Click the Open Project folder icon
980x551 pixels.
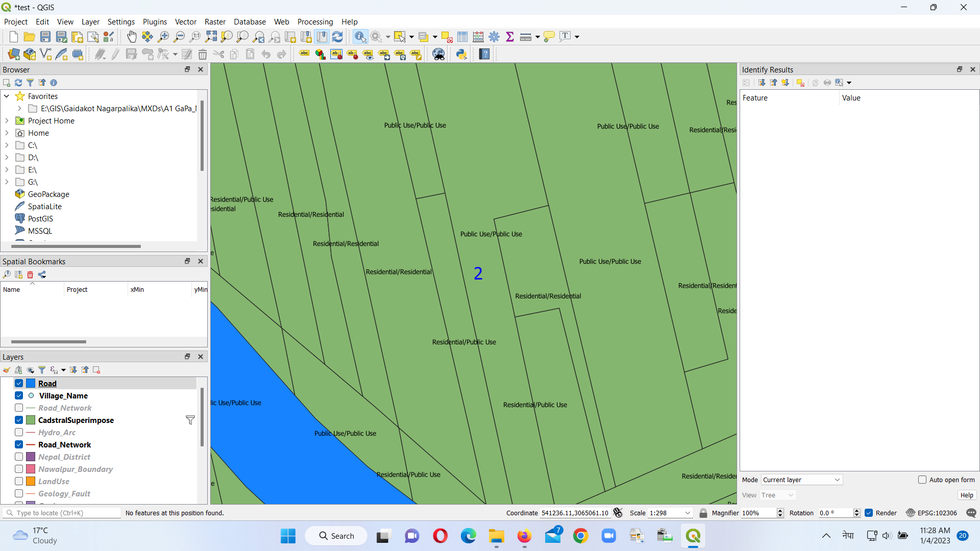point(30,37)
